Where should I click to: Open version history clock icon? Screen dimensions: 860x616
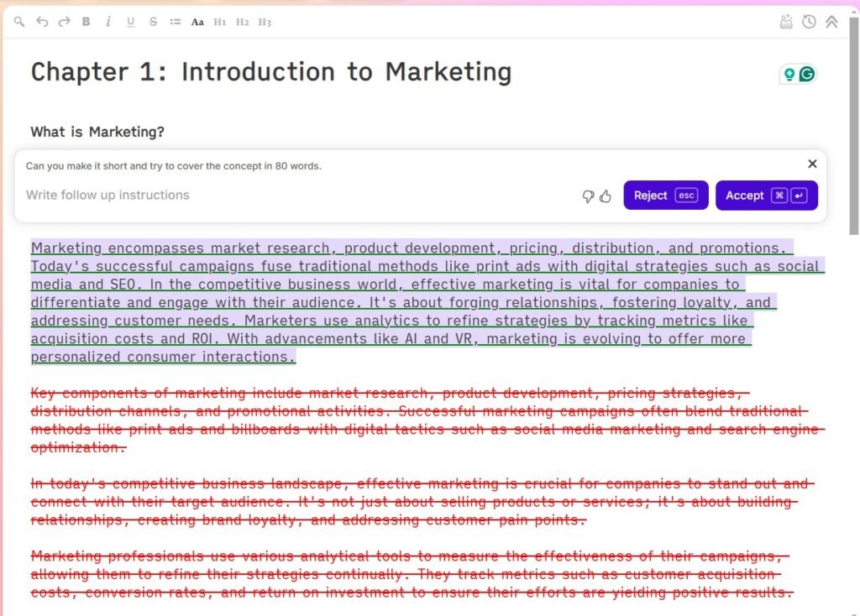point(809,22)
